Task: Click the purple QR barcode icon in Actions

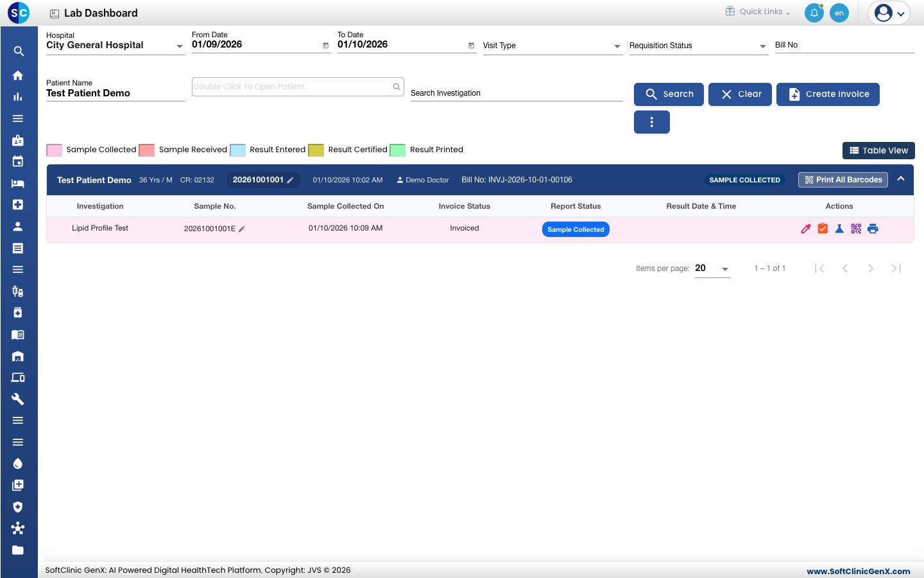Action: [856, 229]
